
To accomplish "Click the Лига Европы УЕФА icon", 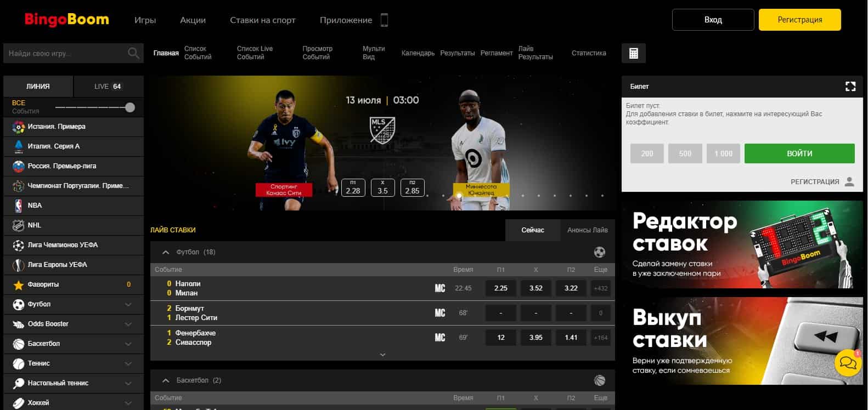I will pyautogui.click(x=19, y=265).
